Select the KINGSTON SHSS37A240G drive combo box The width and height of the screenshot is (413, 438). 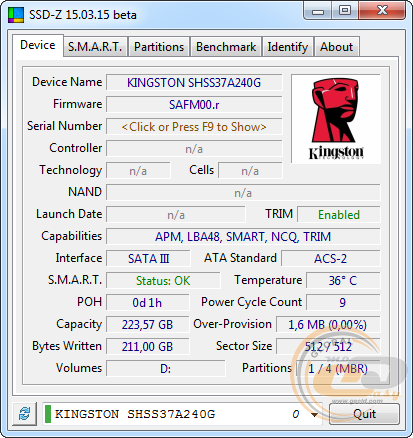(x=182, y=414)
